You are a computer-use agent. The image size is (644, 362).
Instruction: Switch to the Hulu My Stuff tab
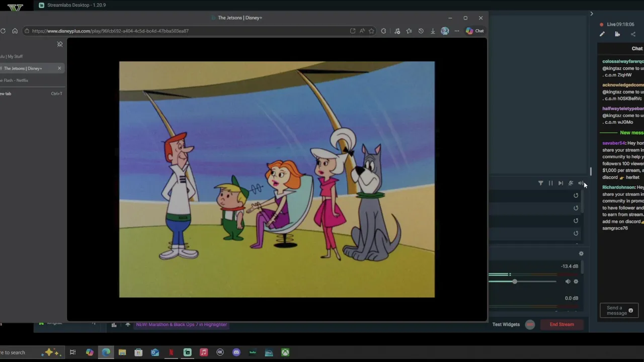[x=32, y=56]
